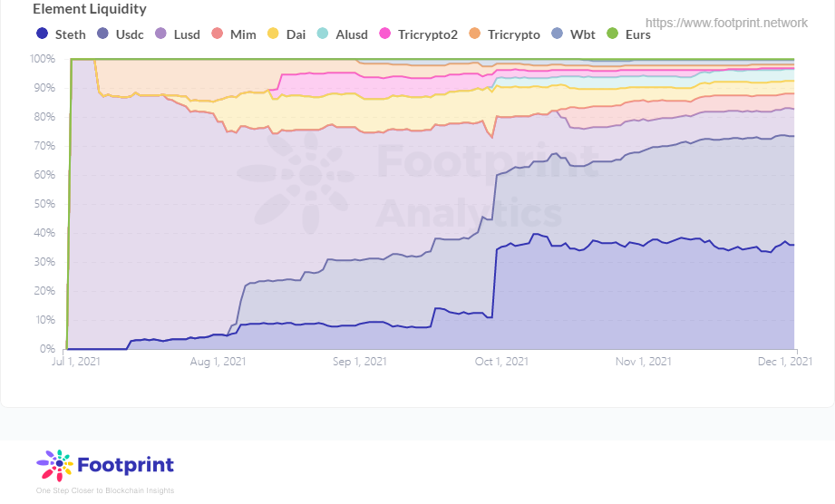The height and width of the screenshot is (504, 835).
Task: Click the Lusd legend color dot
Action: coord(160,34)
